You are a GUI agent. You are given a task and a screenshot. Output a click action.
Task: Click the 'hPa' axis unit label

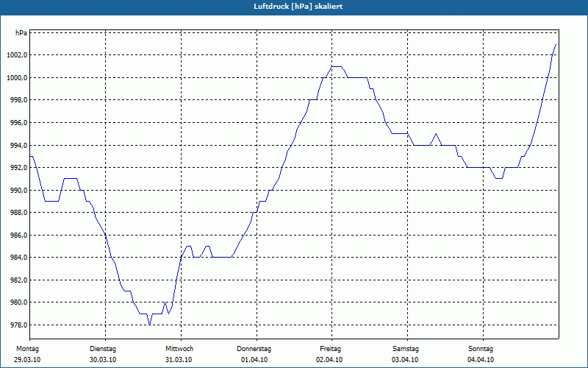tap(21, 32)
